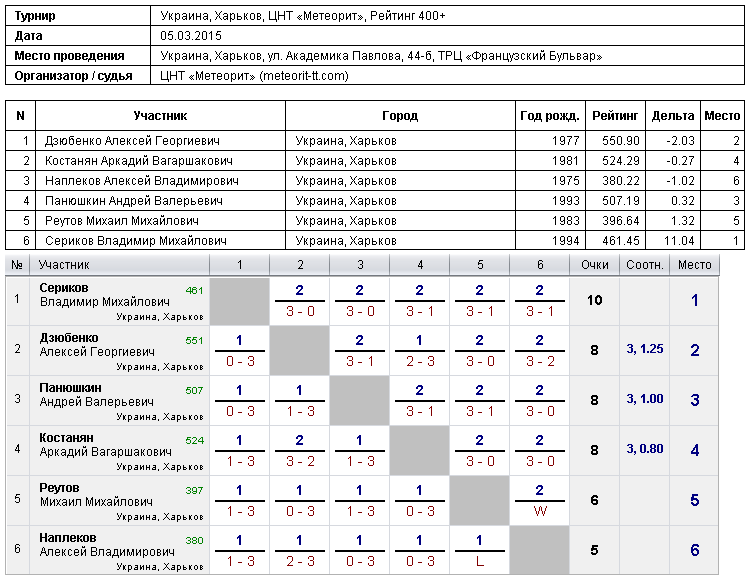Select the date value 05.03.2015
The width and height of the screenshot is (746, 576).
191,36
